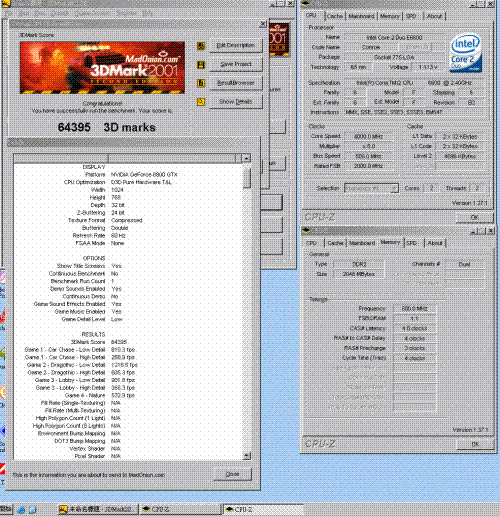Click the Intel Core 2 Duo logo
The image size is (500, 517).
[x=466, y=53]
